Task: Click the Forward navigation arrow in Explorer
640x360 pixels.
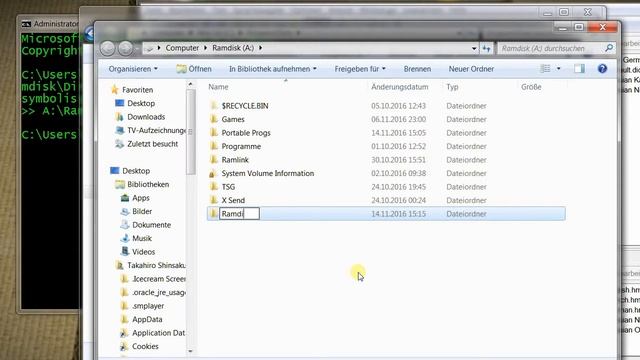Action: (x=126, y=48)
